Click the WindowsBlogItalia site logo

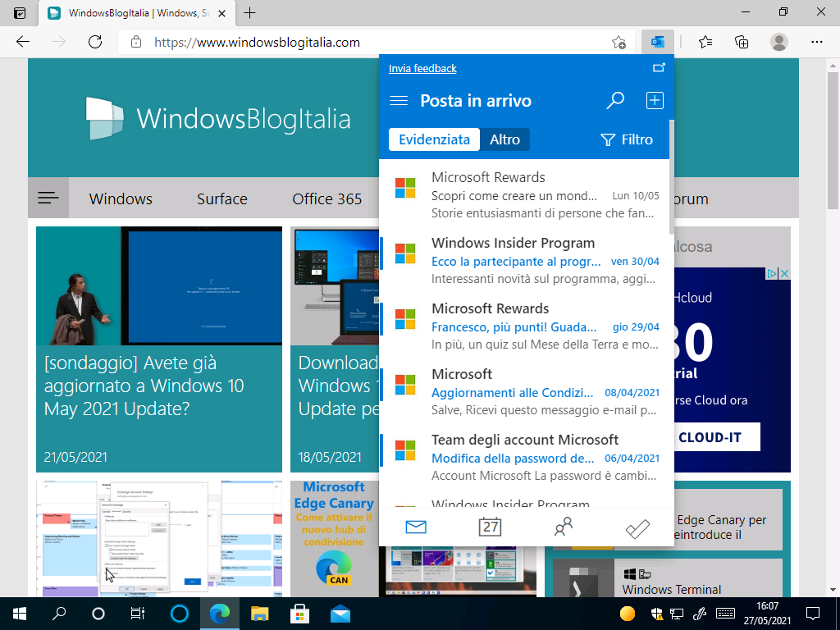(218, 118)
